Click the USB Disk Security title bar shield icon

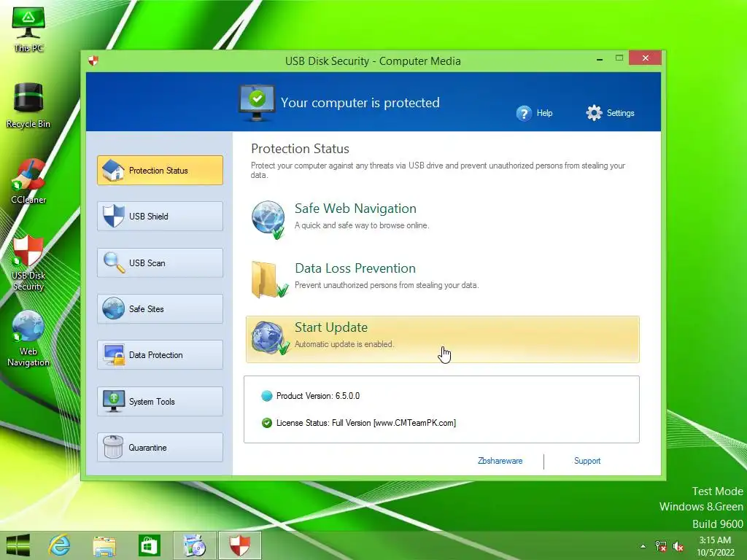[93, 61]
